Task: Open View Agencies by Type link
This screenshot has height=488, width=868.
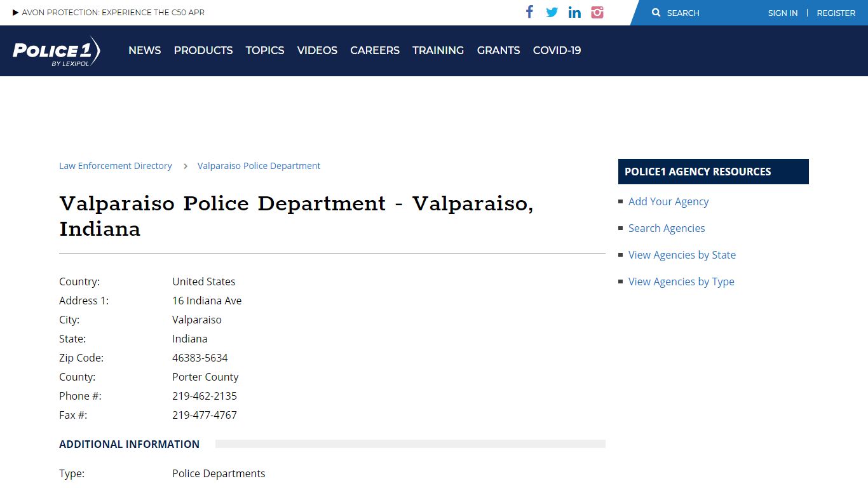Action: [x=681, y=281]
